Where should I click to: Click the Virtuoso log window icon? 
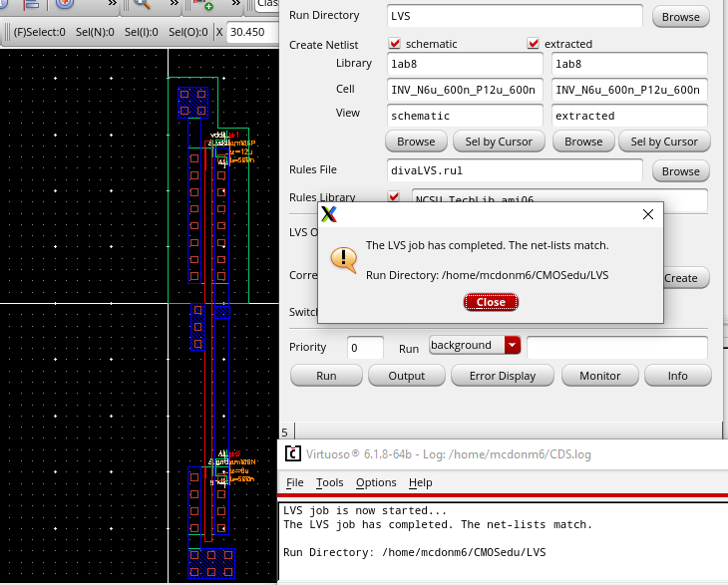(x=293, y=454)
